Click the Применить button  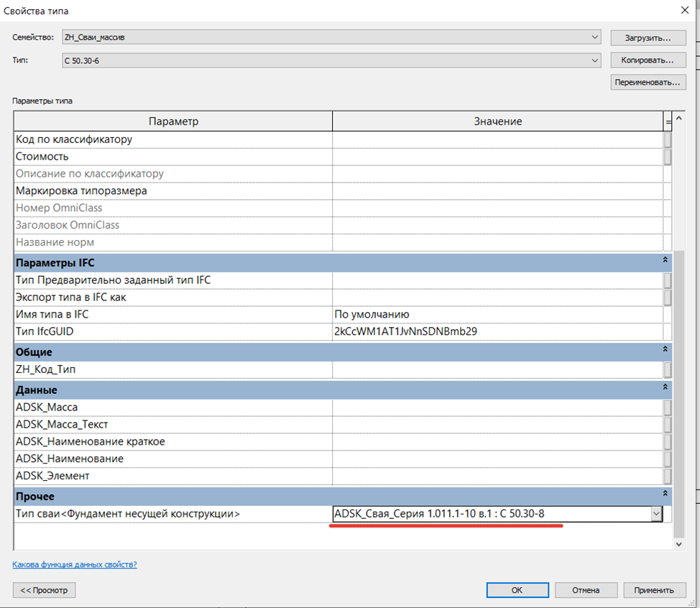[654, 590]
